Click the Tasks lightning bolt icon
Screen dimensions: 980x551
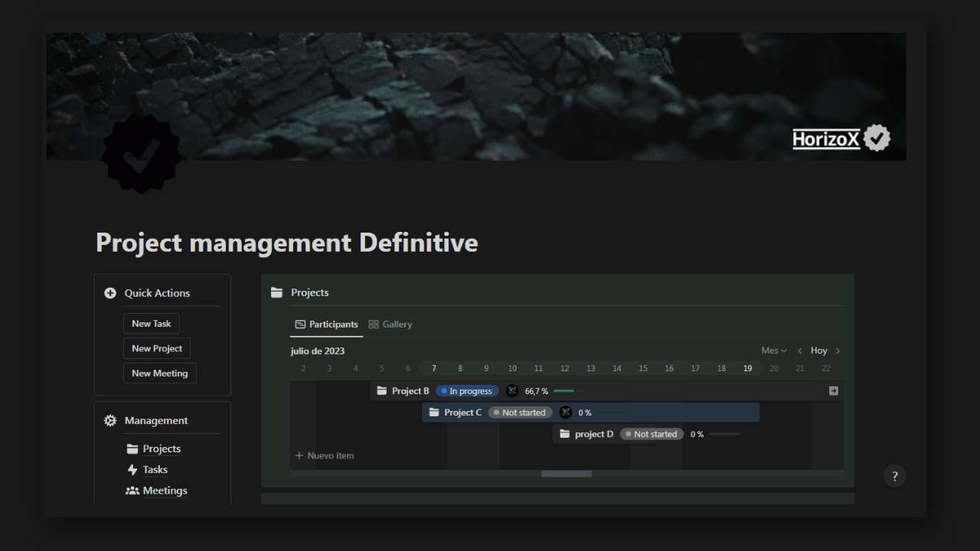132,470
